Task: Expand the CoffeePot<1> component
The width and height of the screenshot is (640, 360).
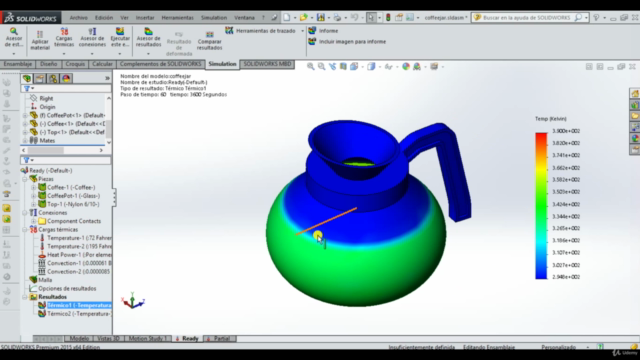Action: [x=25, y=115]
